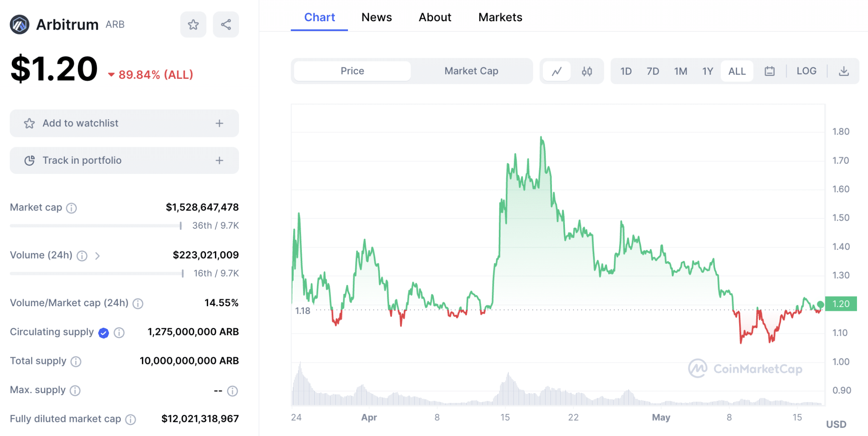
Task: Select the Price chart toggle
Action: coord(352,71)
